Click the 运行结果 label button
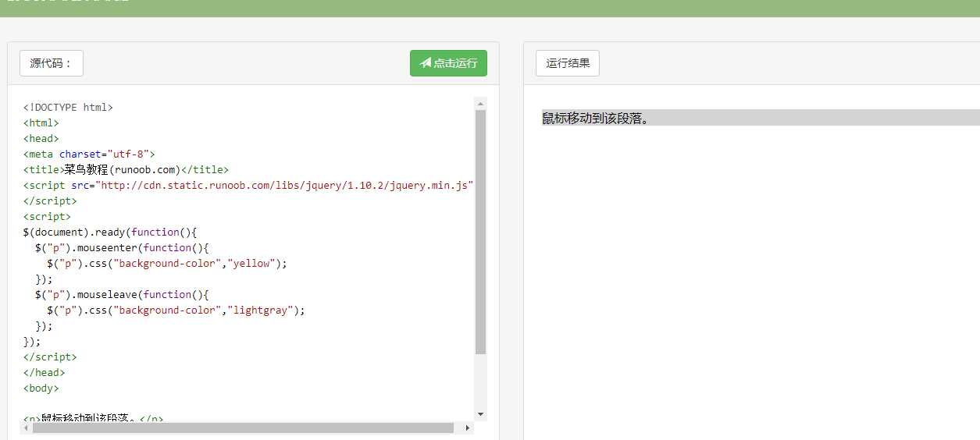This screenshot has height=440, width=980. [x=568, y=63]
